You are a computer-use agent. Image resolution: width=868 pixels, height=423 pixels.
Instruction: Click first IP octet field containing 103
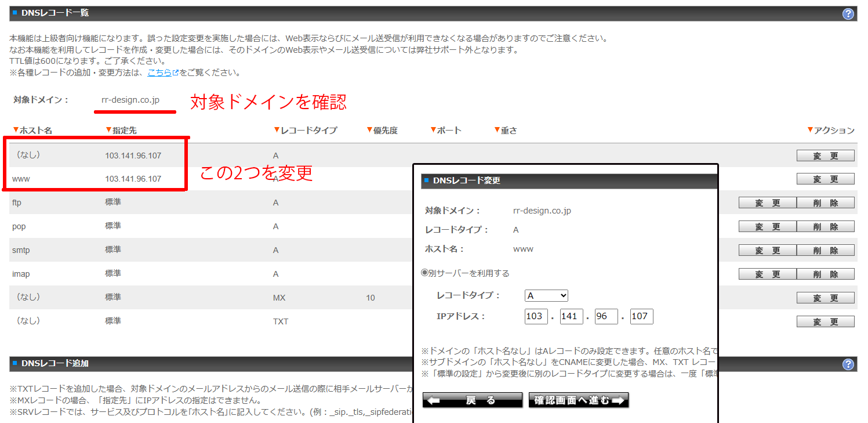pos(536,316)
